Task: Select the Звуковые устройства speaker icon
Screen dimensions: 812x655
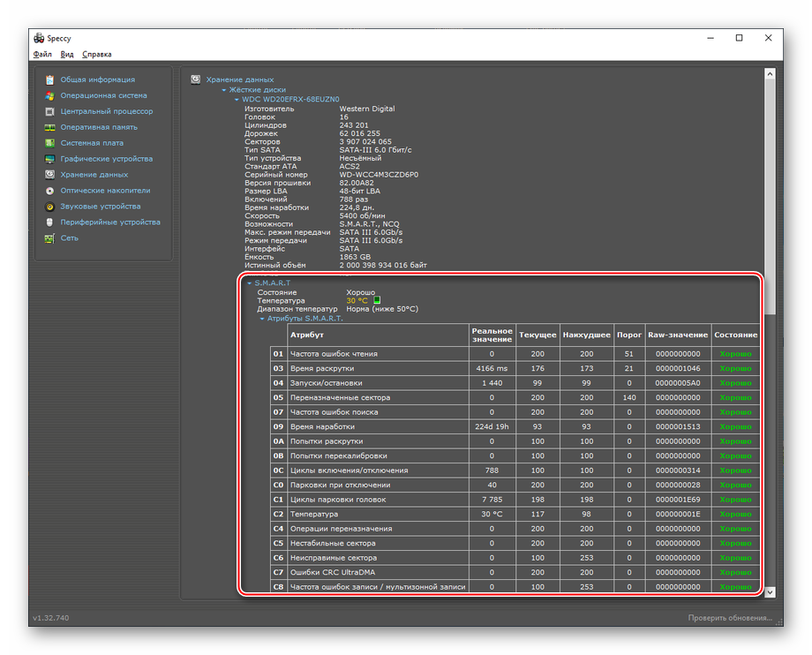Action: pos(50,207)
